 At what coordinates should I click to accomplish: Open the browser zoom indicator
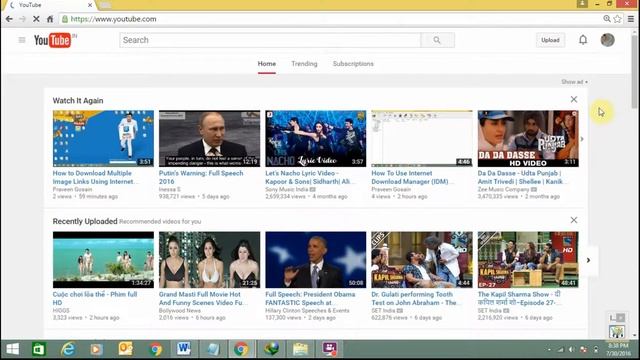pos(607,19)
